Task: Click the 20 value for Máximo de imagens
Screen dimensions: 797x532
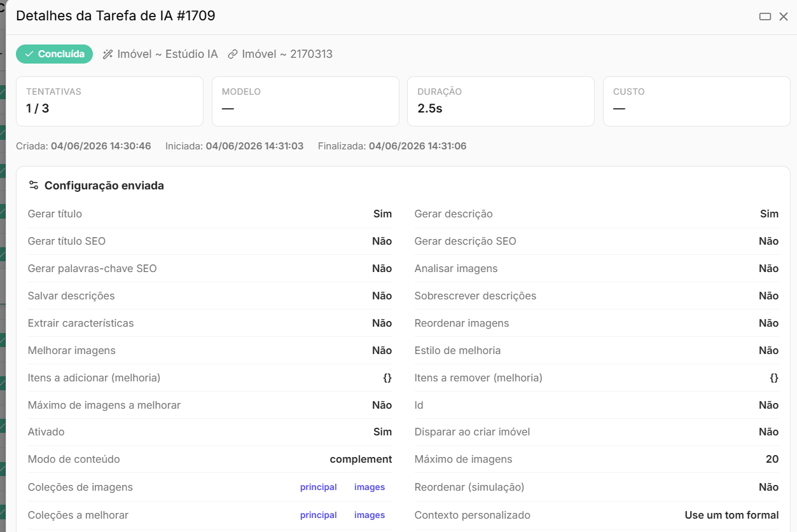Action: coord(772,460)
